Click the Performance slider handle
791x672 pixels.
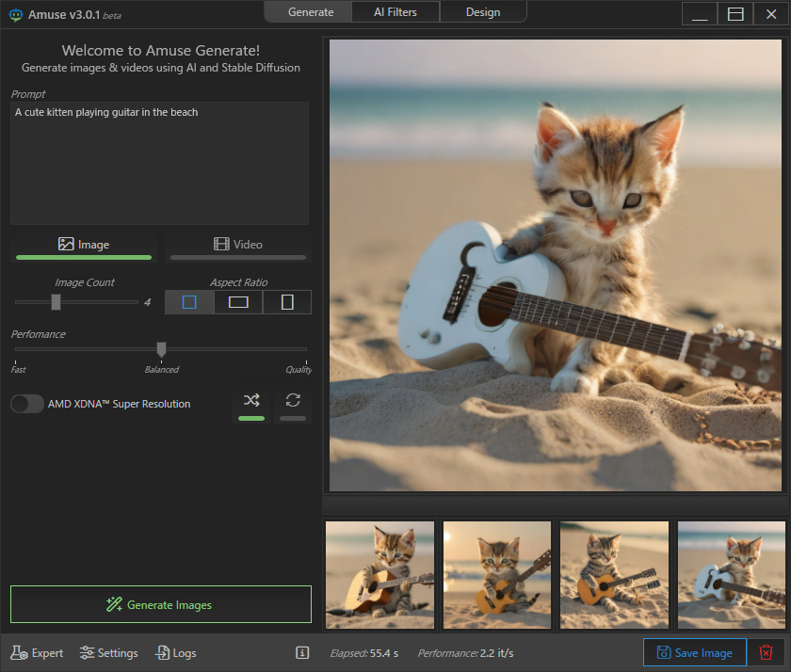[x=161, y=349]
